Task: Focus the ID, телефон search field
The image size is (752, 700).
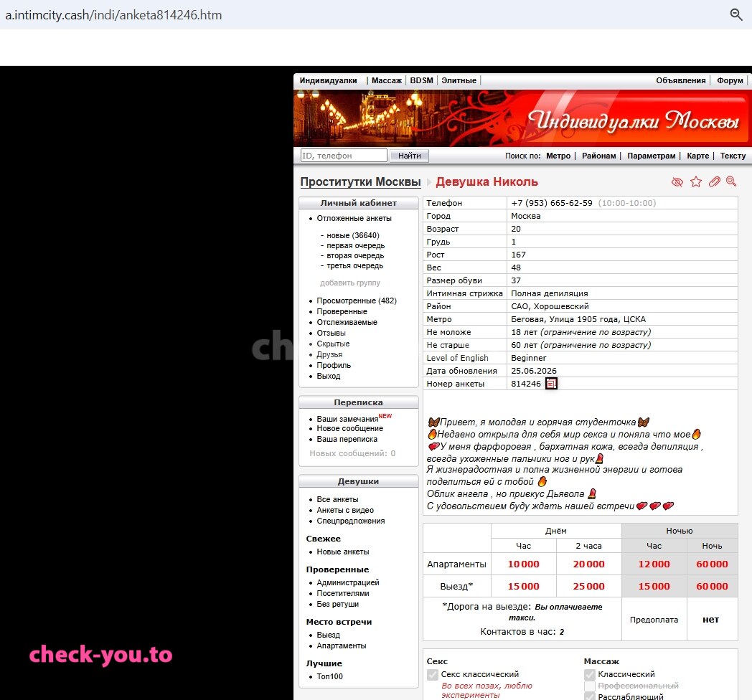Action: pyautogui.click(x=344, y=156)
